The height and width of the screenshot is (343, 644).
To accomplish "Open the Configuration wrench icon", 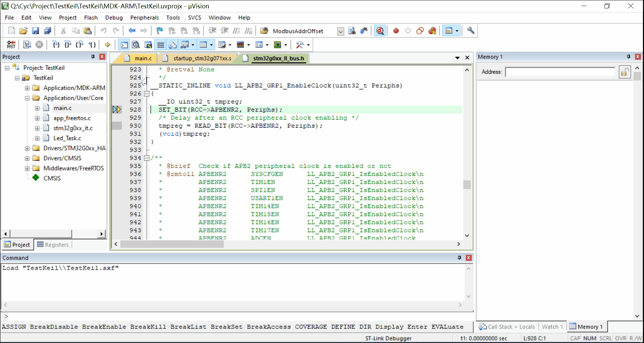I will (x=471, y=31).
